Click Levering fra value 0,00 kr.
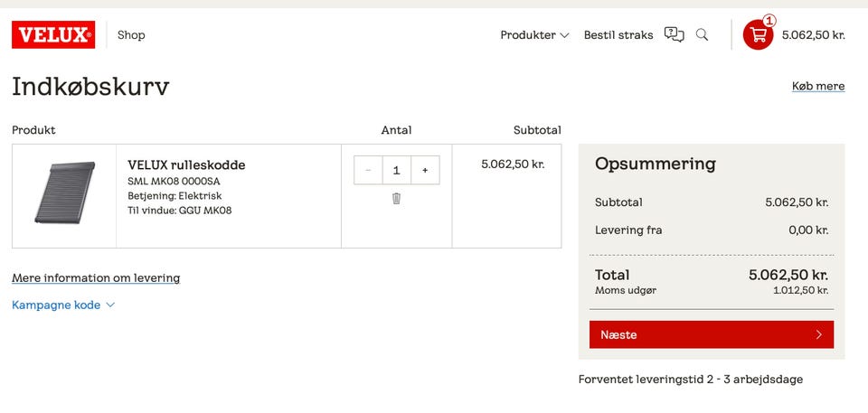Screen dimensions: 868x413 pyautogui.click(x=808, y=230)
